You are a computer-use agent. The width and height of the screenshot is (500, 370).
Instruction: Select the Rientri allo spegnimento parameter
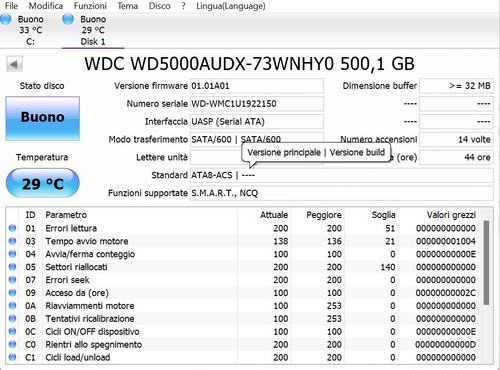coord(94,345)
